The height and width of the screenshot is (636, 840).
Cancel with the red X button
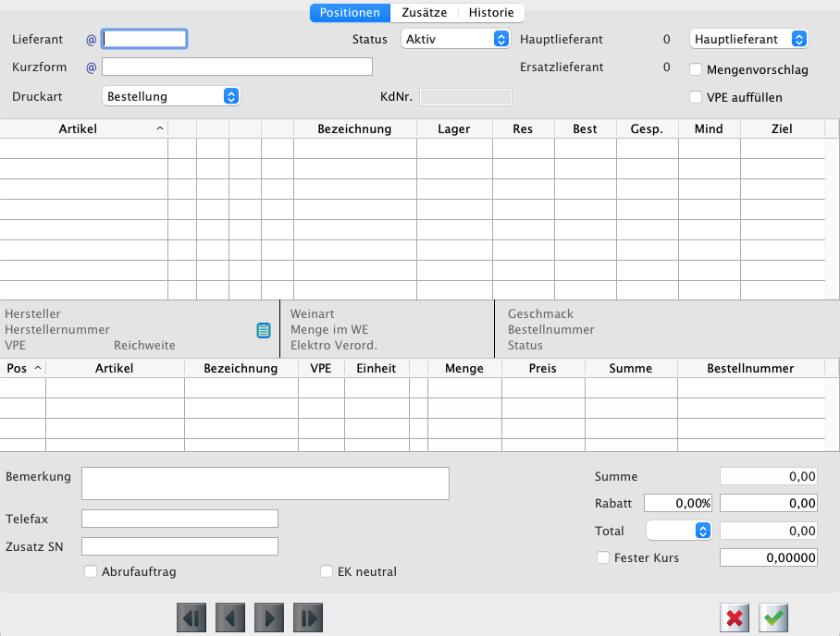[735, 618]
